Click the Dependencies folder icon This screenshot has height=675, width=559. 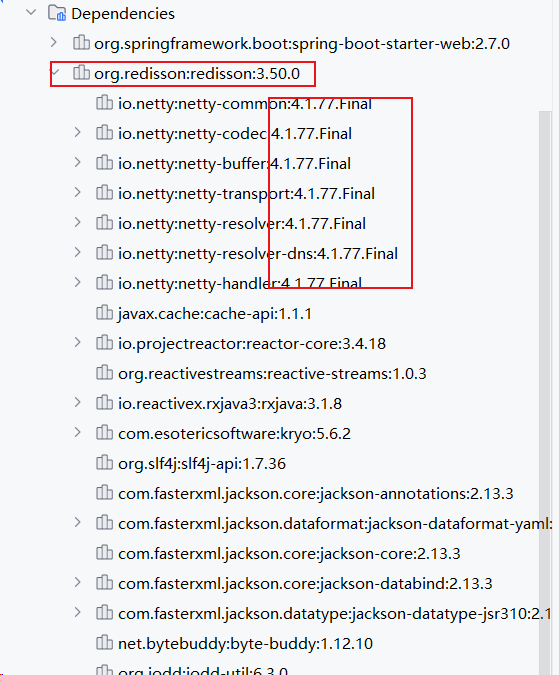tap(57, 13)
